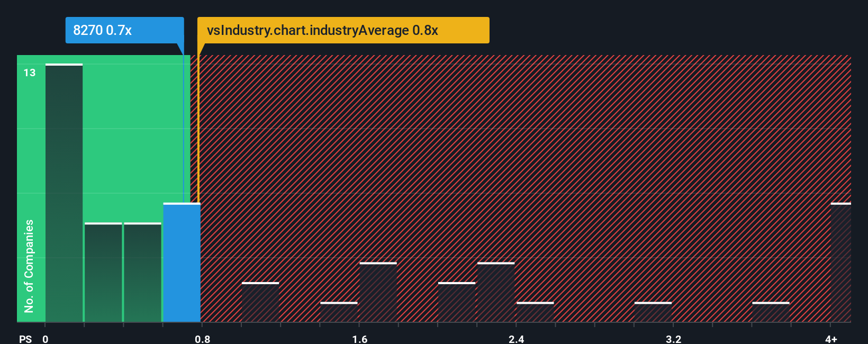Select the 4+ bar at far right

click(x=841, y=262)
